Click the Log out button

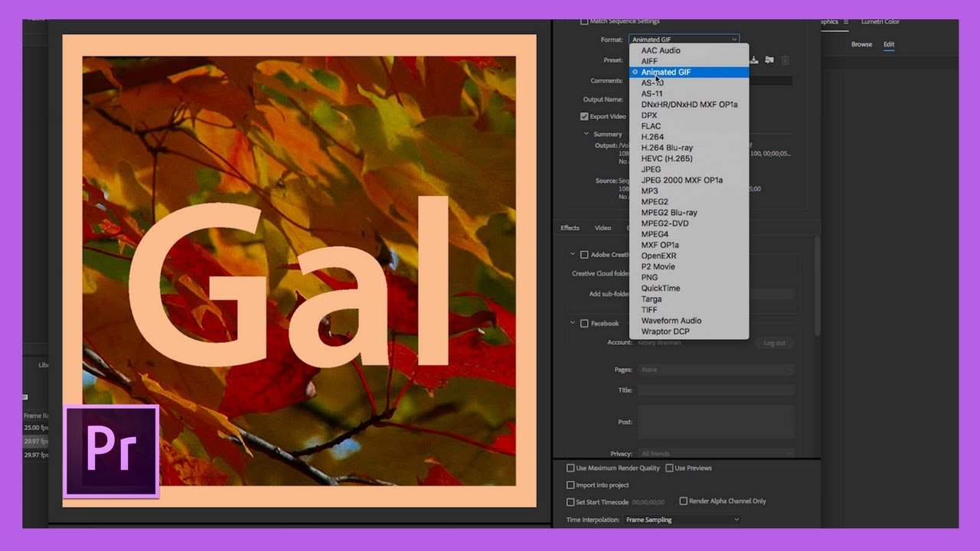pyautogui.click(x=774, y=343)
